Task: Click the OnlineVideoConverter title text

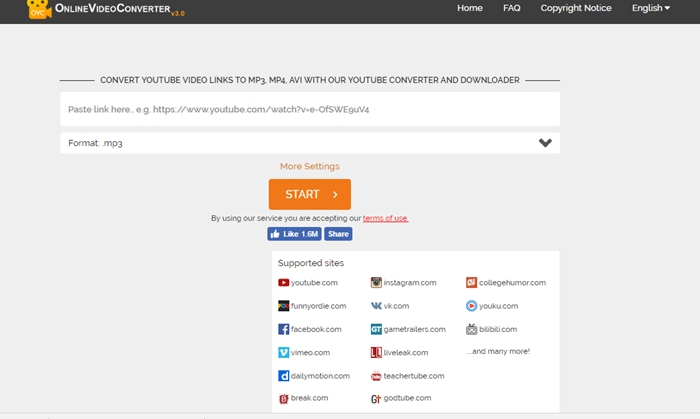Action: [112, 8]
